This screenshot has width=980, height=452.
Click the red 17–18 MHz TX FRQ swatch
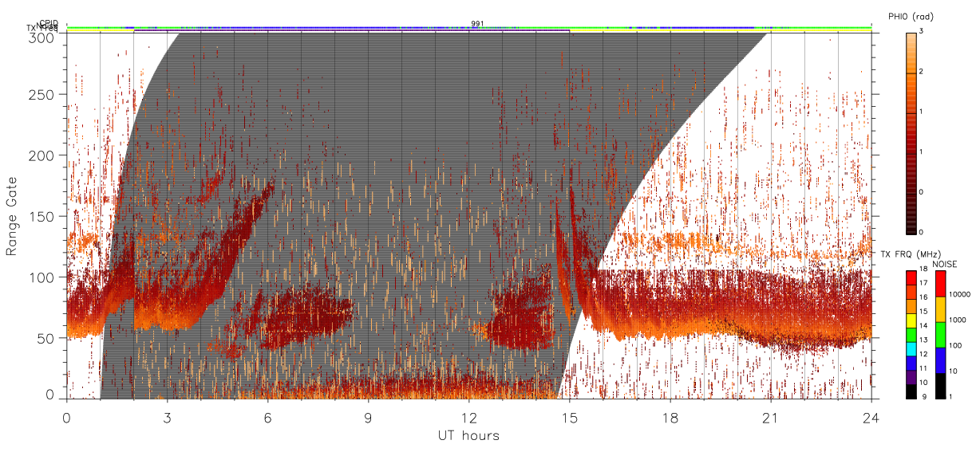[911, 277]
